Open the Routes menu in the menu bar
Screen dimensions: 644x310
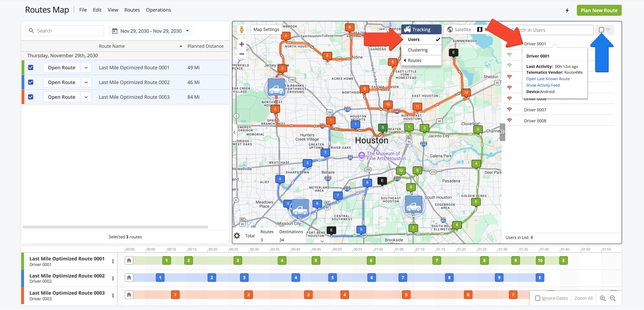(132, 10)
